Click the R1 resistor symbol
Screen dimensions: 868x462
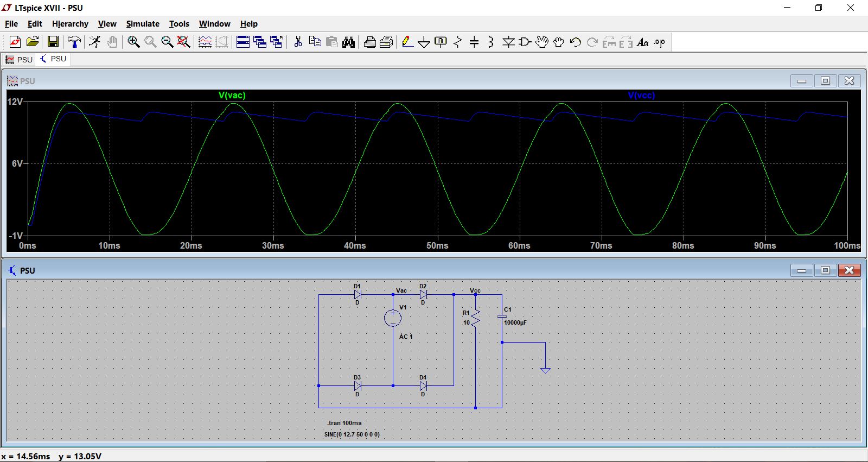475,318
